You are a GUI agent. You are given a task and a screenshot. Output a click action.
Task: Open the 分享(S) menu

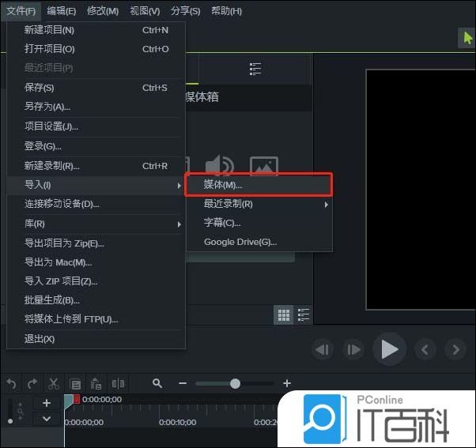[x=185, y=11]
